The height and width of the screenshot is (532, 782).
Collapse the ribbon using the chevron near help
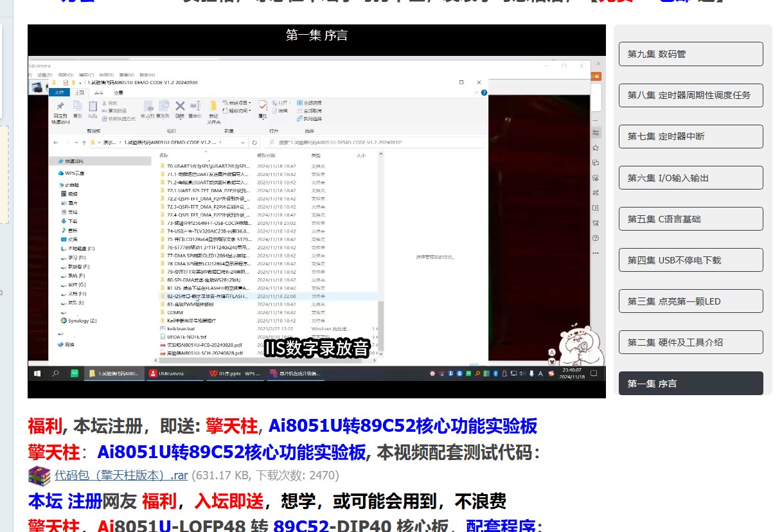pyautogui.click(x=475, y=93)
